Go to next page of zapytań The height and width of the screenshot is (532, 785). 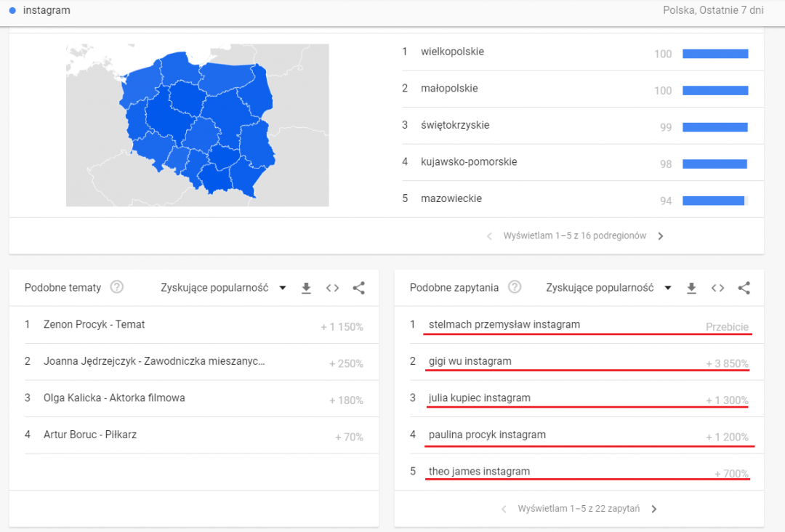point(653,509)
